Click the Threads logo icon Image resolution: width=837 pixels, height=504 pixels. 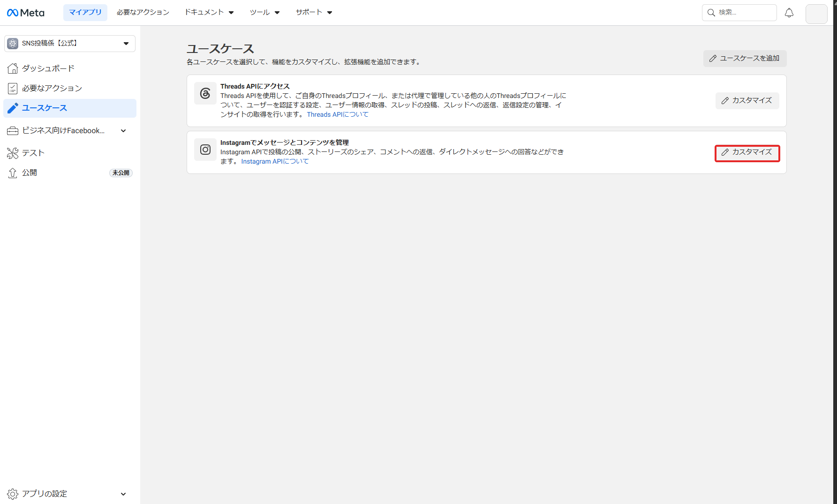(205, 93)
